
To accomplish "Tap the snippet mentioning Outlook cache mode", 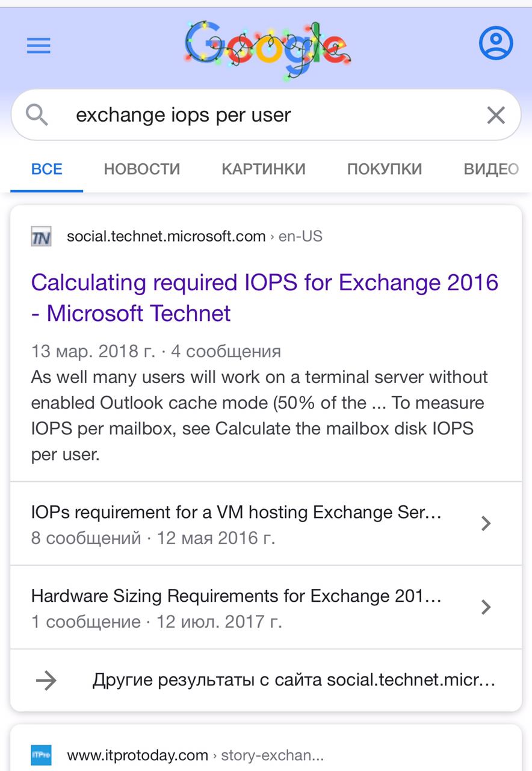I will coord(259,416).
